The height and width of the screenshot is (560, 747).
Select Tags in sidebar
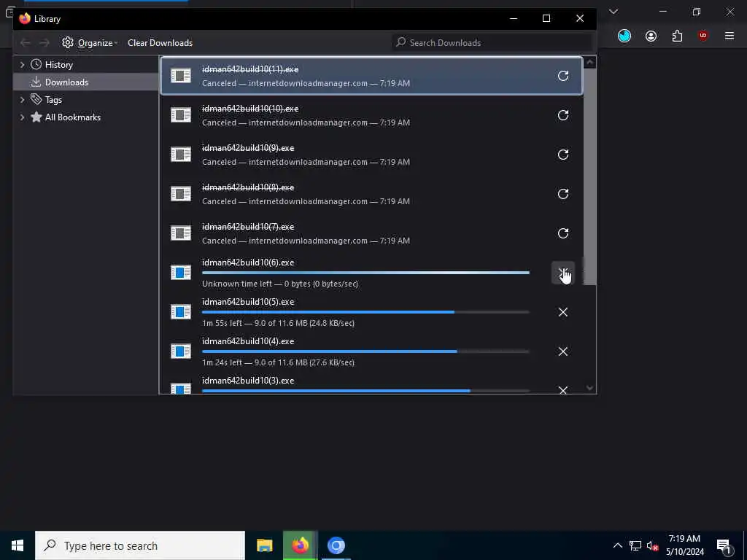(x=53, y=99)
